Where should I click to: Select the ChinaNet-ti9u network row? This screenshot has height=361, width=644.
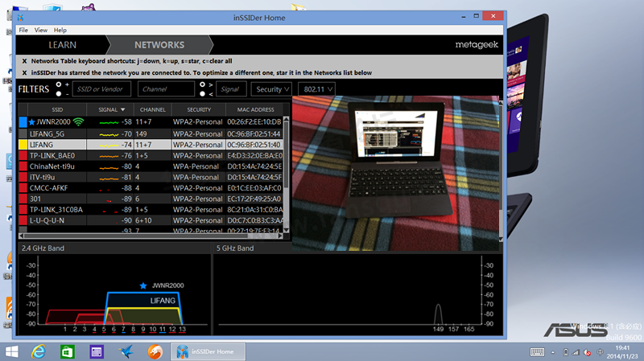click(151, 166)
